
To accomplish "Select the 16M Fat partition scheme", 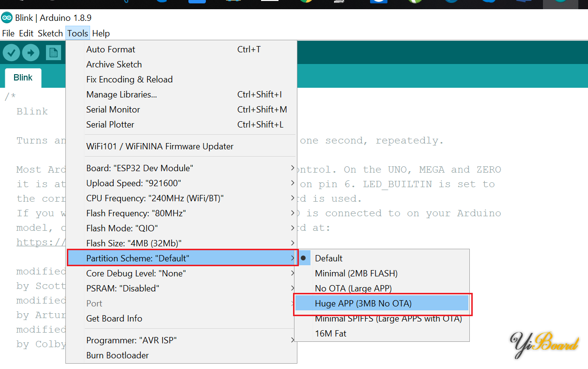I will click(x=330, y=334).
